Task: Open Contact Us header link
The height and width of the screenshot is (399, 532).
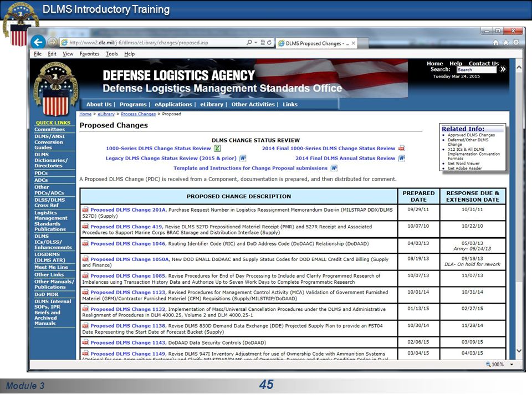Action: (484, 63)
